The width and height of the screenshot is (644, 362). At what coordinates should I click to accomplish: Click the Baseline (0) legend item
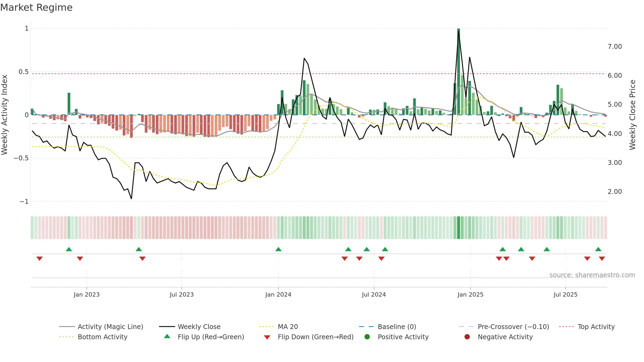[x=387, y=327]
